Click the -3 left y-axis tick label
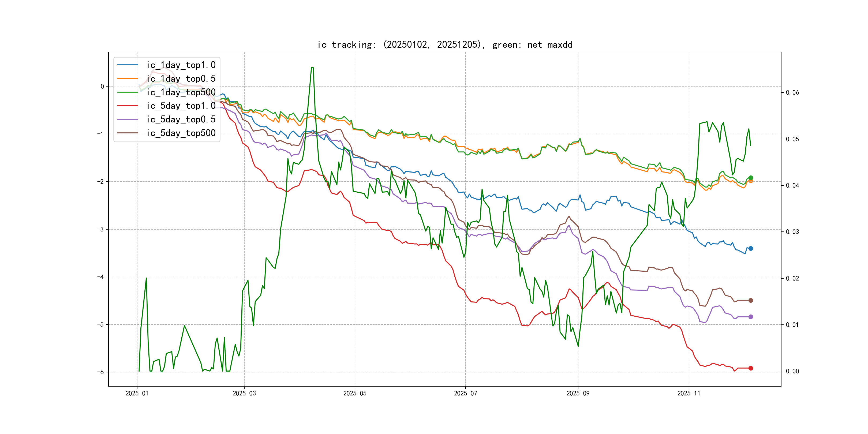 pos(100,230)
